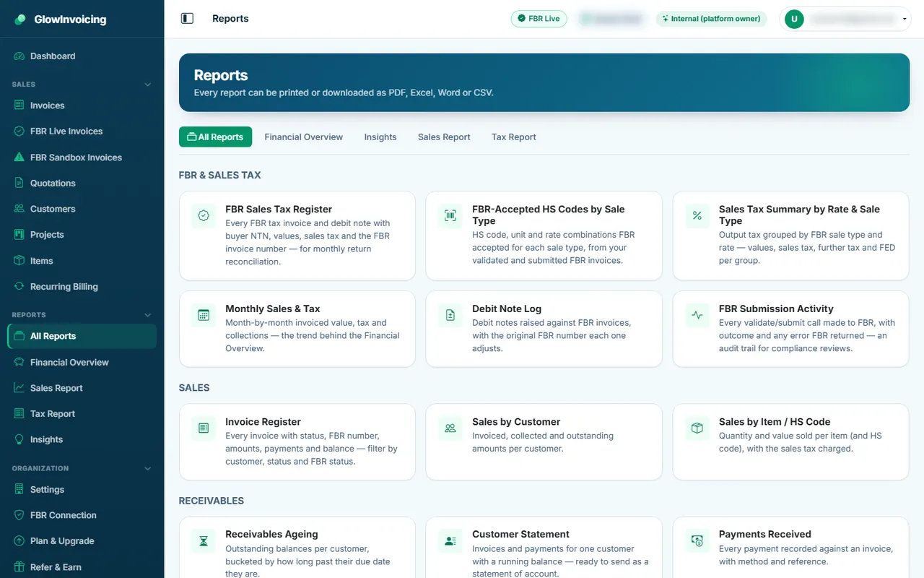Open Invoices in the sidebar
The height and width of the screenshot is (578, 924).
pyautogui.click(x=82, y=105)
